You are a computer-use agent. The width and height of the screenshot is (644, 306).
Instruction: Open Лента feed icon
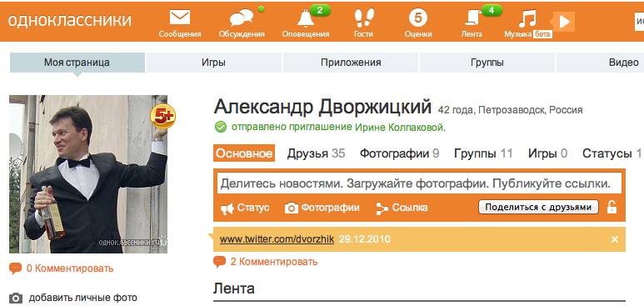pos(472,18)
